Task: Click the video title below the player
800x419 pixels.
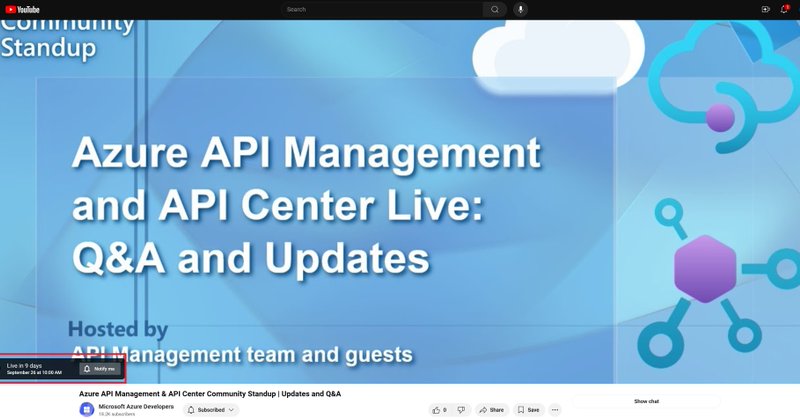Action: (x=210, y=394)
